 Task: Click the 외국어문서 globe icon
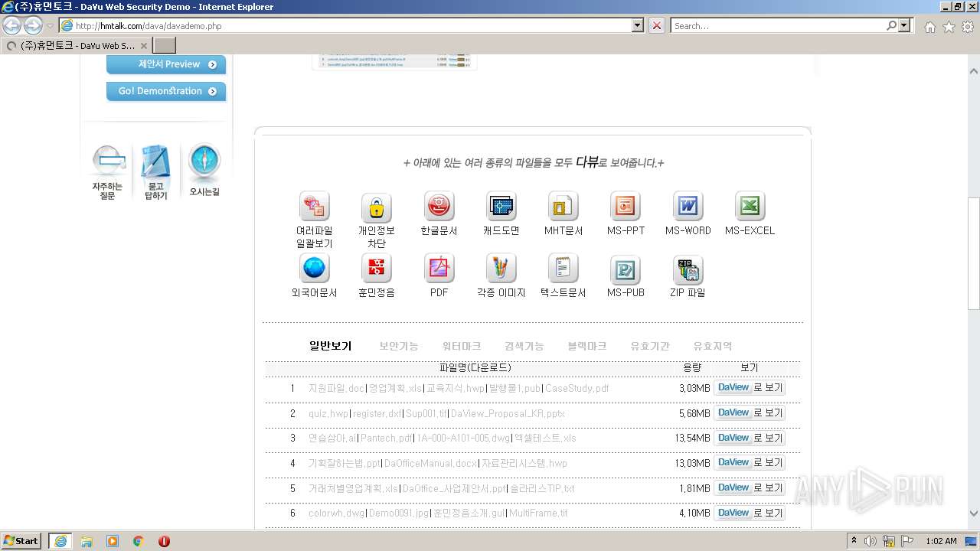314,269
